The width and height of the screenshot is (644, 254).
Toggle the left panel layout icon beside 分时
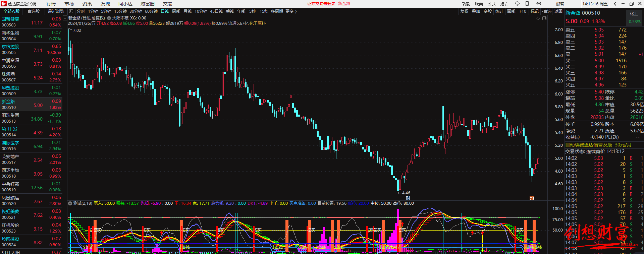[x=71, y=11]
